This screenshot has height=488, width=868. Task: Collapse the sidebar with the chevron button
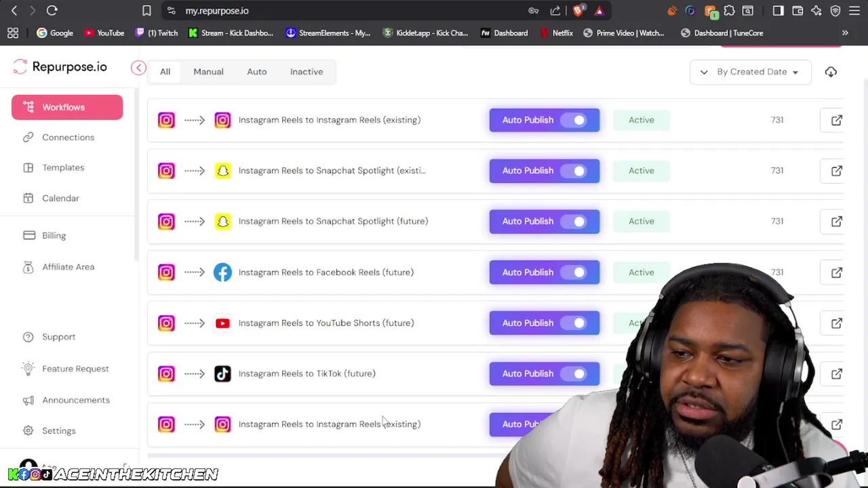tap(138, 68)
